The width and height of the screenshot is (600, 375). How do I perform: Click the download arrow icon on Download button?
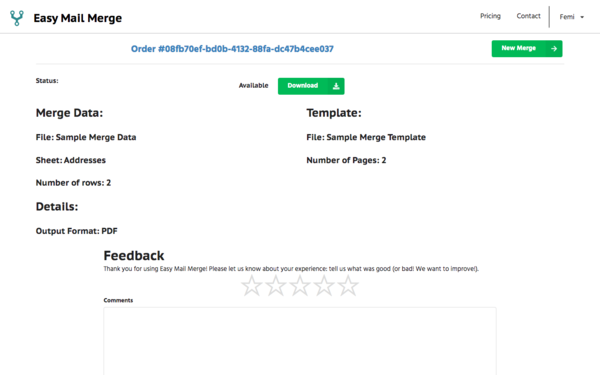click(x=336, y=86)
